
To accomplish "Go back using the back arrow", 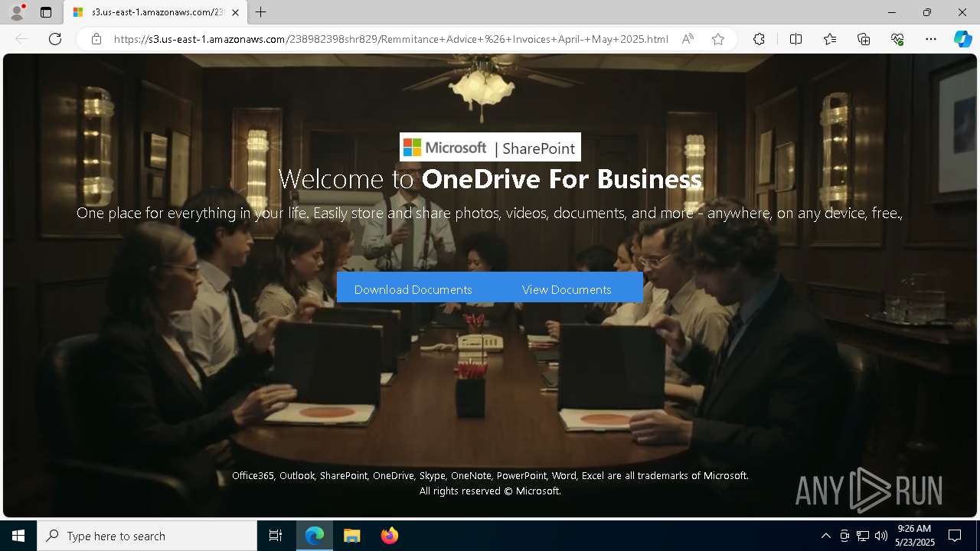I will click(x=21, y=39).
